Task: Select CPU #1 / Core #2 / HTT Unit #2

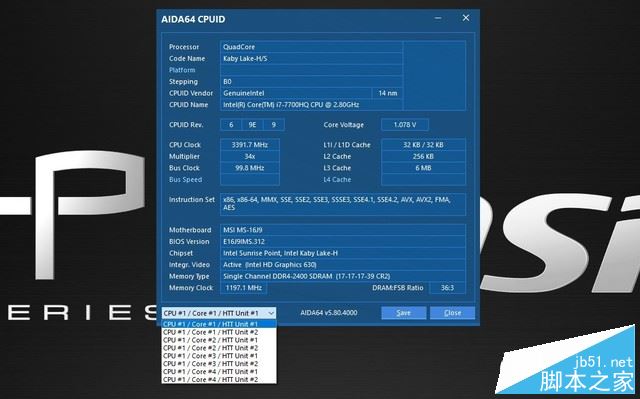Action: coord(219,348)
